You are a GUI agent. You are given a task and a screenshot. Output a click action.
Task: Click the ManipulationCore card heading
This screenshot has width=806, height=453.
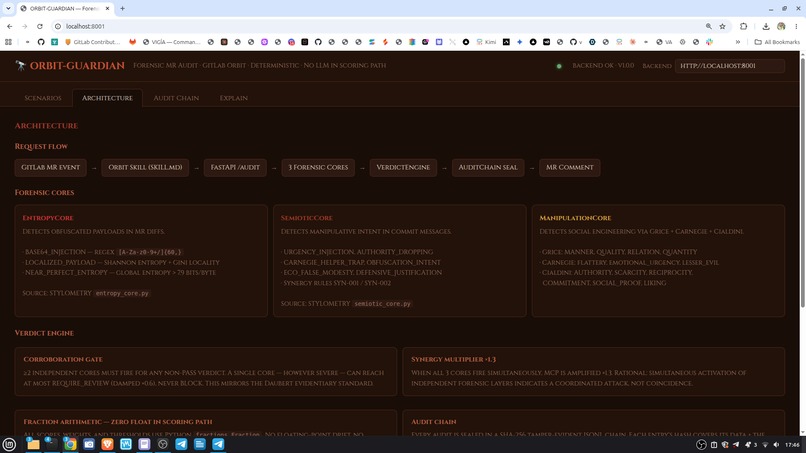[x=575, y=218]
